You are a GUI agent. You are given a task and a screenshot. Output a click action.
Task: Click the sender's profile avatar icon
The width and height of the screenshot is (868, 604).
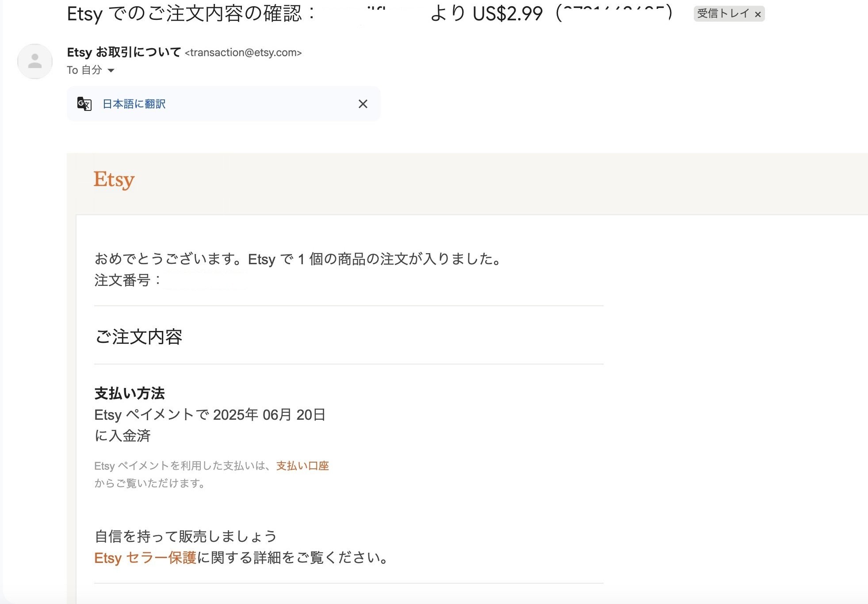(x=35, y=61)
